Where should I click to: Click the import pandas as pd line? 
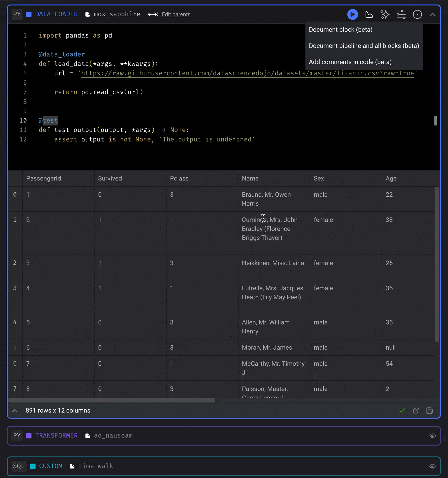[75, 36]
